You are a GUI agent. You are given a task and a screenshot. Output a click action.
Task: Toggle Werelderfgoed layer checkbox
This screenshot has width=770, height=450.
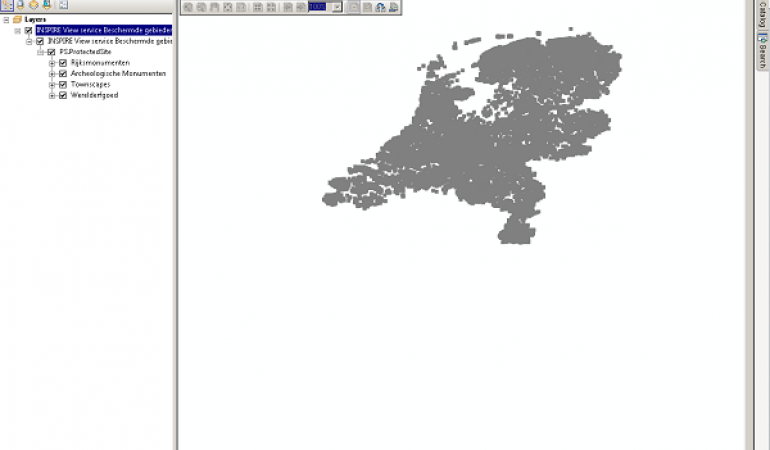click(x=63, y=95)
